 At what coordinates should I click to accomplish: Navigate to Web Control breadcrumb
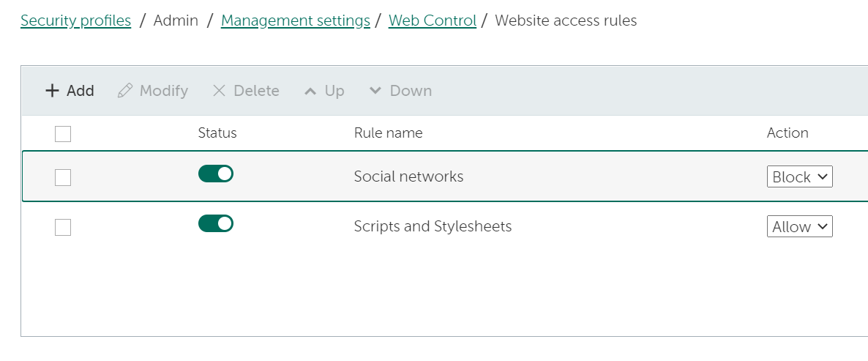432,21
